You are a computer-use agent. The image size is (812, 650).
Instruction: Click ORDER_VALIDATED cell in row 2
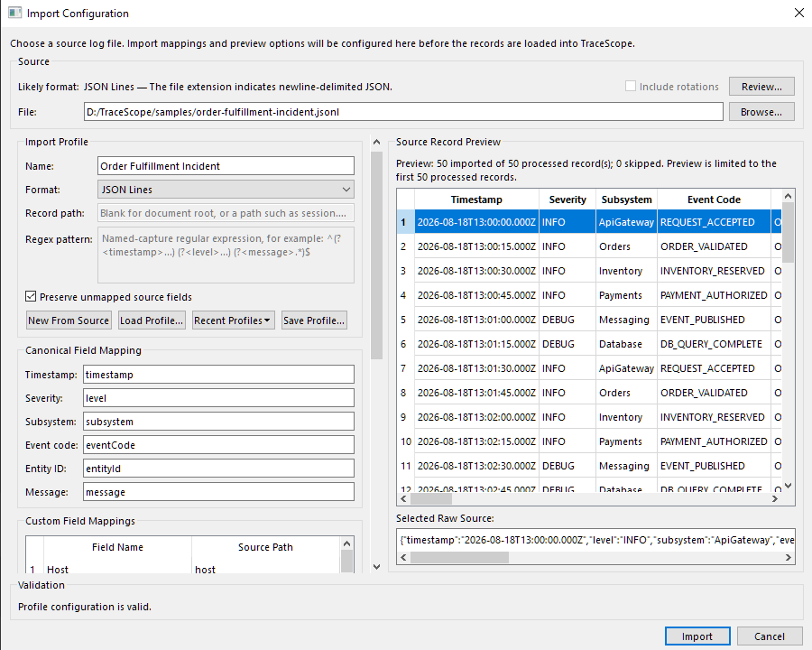coord(714,246)
